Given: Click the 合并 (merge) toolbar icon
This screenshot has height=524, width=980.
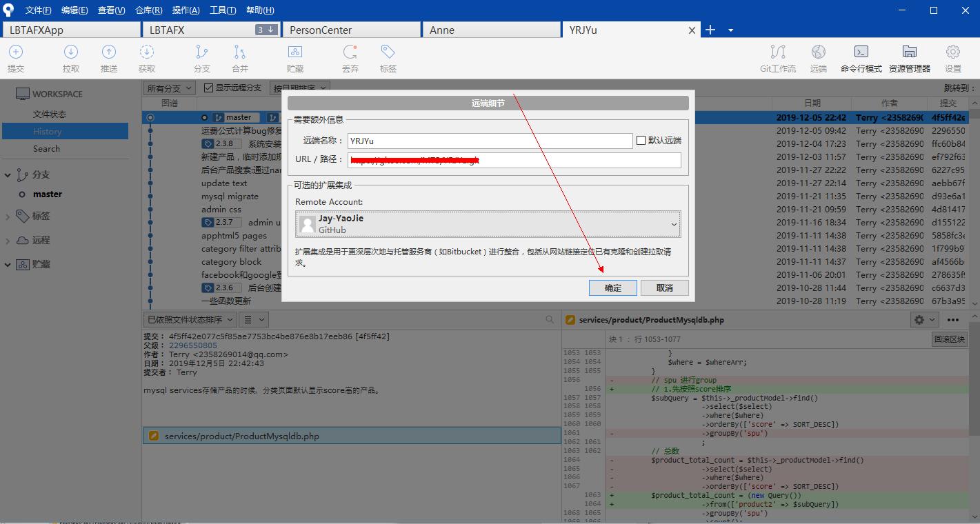Looking at the screenshot, I should [239, 52].
